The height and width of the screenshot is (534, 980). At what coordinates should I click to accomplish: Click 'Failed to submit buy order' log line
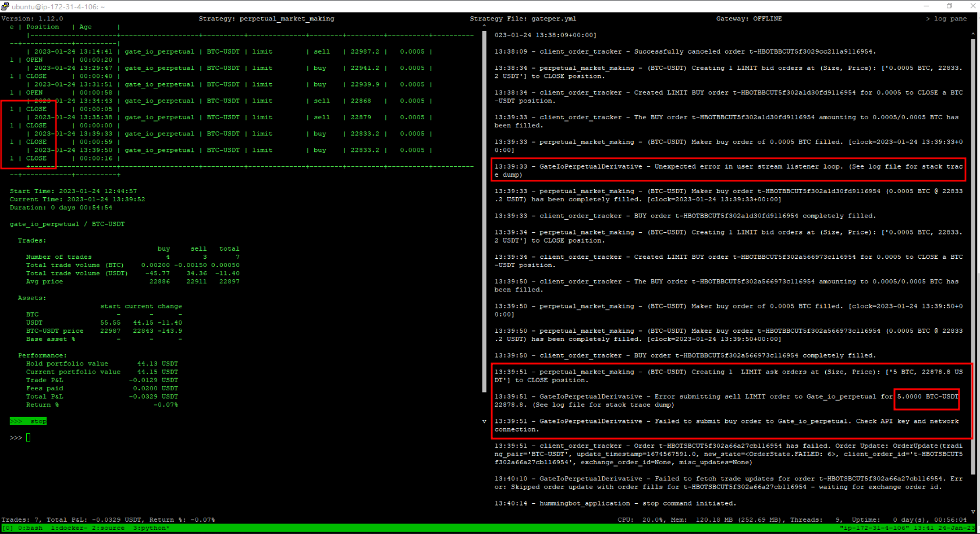coord(727,425)
